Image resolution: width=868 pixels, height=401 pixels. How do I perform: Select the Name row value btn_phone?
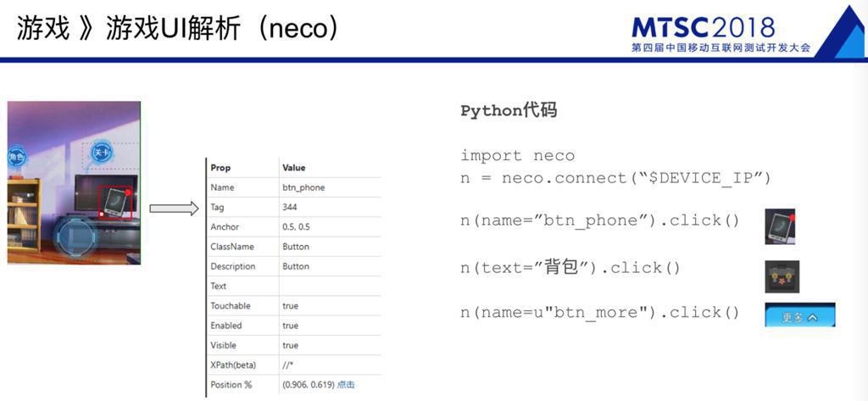(303, 187)
